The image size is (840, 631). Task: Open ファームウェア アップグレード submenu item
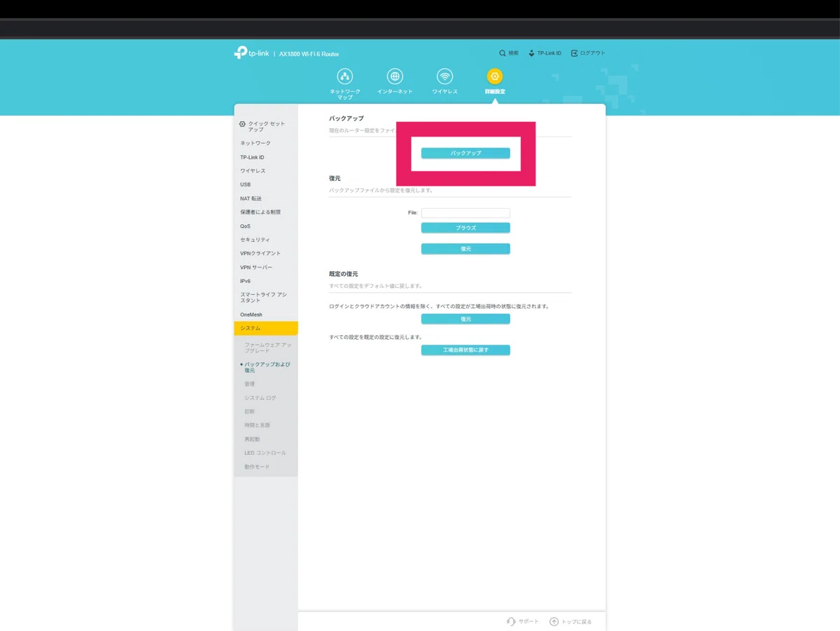(268, 348)
